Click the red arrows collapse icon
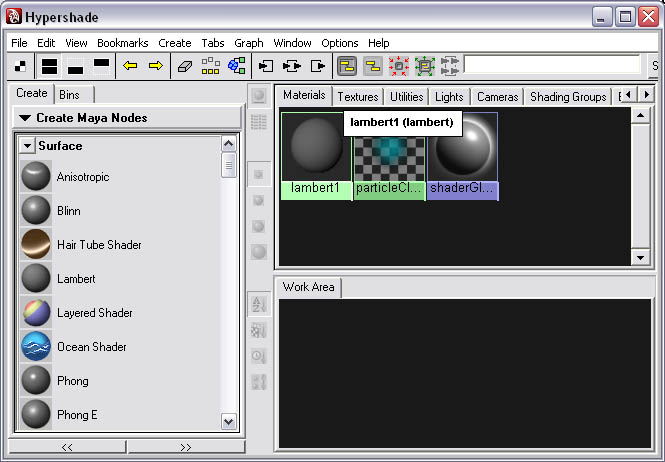Image resolution: width=665 pixels, height=462 pixels. pos(399,66)
